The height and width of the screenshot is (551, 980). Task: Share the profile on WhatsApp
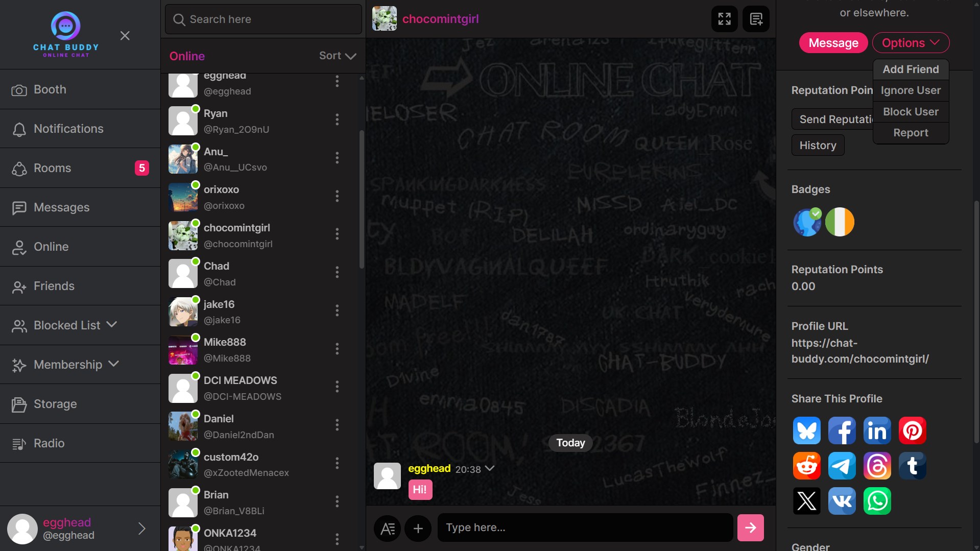click(x=877, y=501)
